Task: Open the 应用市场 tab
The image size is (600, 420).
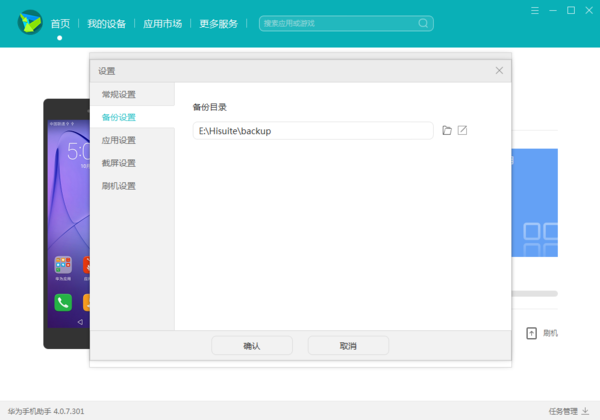Action: [x=162, y=23]
